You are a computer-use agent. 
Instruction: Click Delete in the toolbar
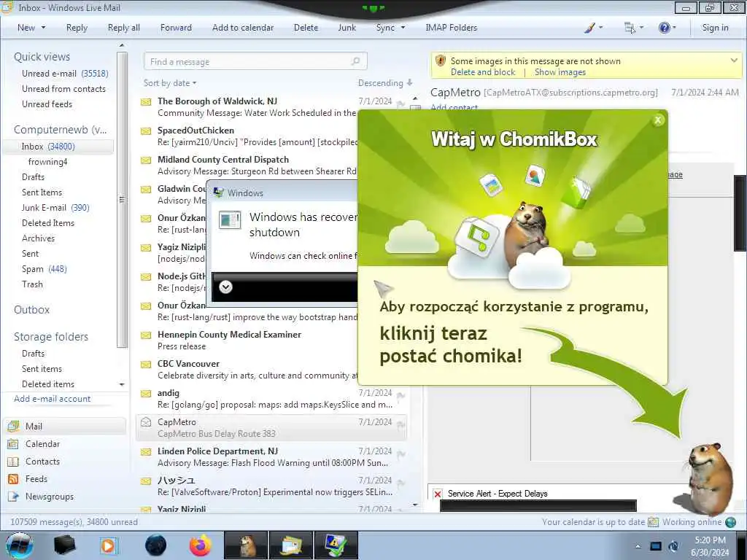306,28
